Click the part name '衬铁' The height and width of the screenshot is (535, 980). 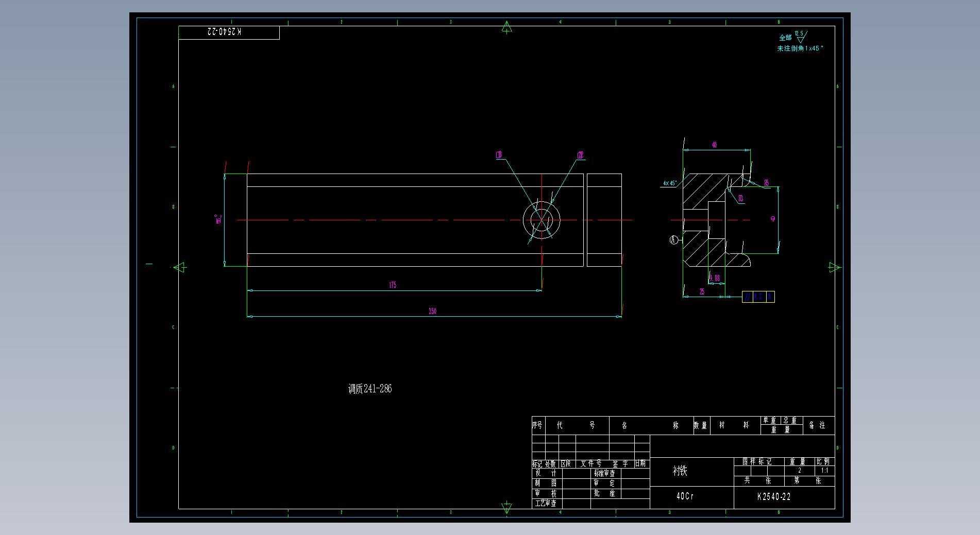680,471
